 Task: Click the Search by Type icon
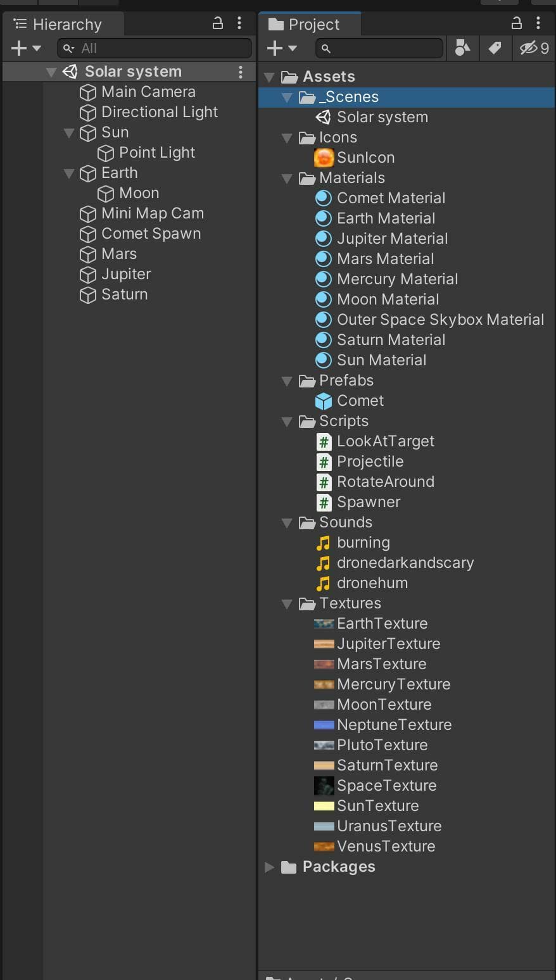tap(463, 48)
